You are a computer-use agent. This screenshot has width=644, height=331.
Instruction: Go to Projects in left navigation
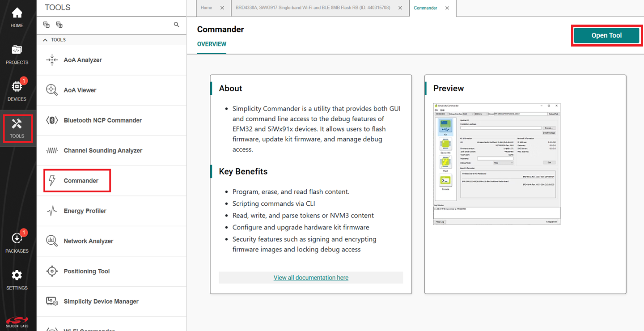17,54
